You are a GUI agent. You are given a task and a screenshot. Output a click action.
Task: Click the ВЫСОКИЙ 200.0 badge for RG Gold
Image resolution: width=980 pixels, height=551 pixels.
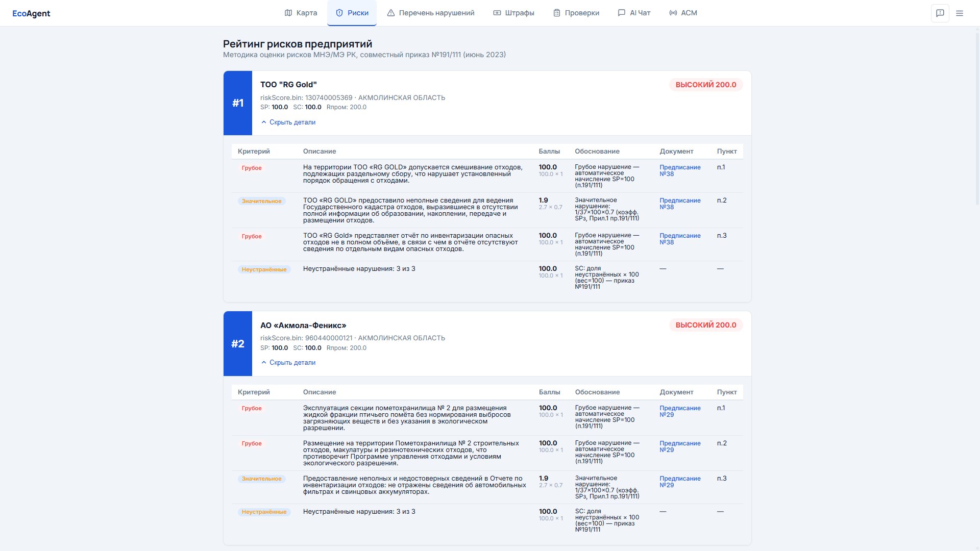[706, 85]
